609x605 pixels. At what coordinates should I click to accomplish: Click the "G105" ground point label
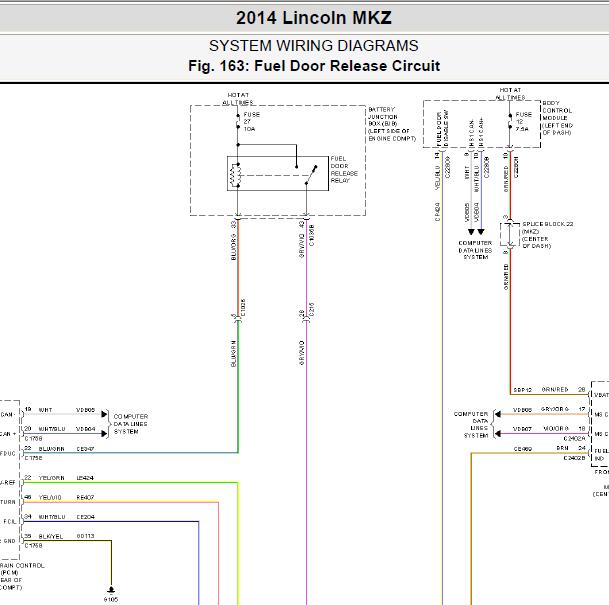(x=111, y=600)
